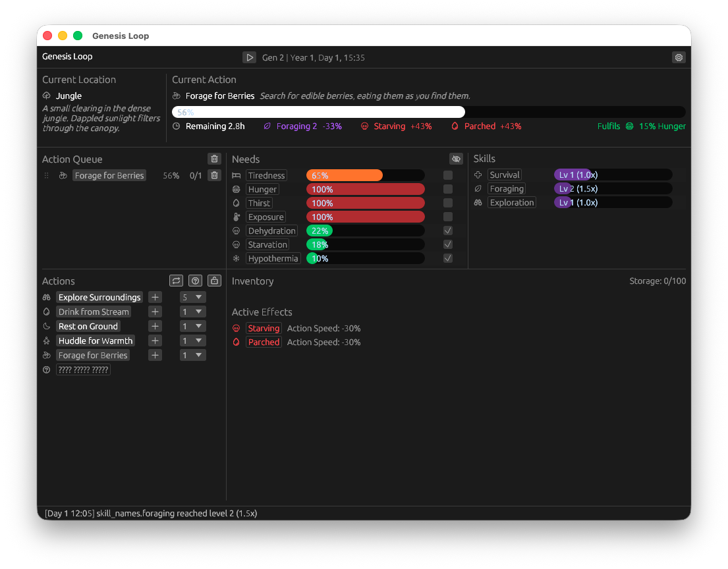This screenshot has height=569, width=728.
Task: Add Rest on Ground to queue with plus
Action: click(155, 326)
